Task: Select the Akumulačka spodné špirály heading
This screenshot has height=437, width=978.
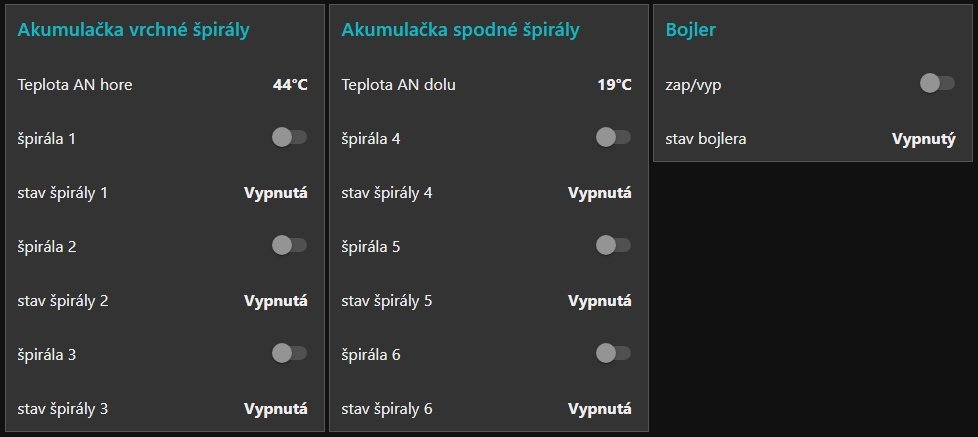Action: (460, 30)
